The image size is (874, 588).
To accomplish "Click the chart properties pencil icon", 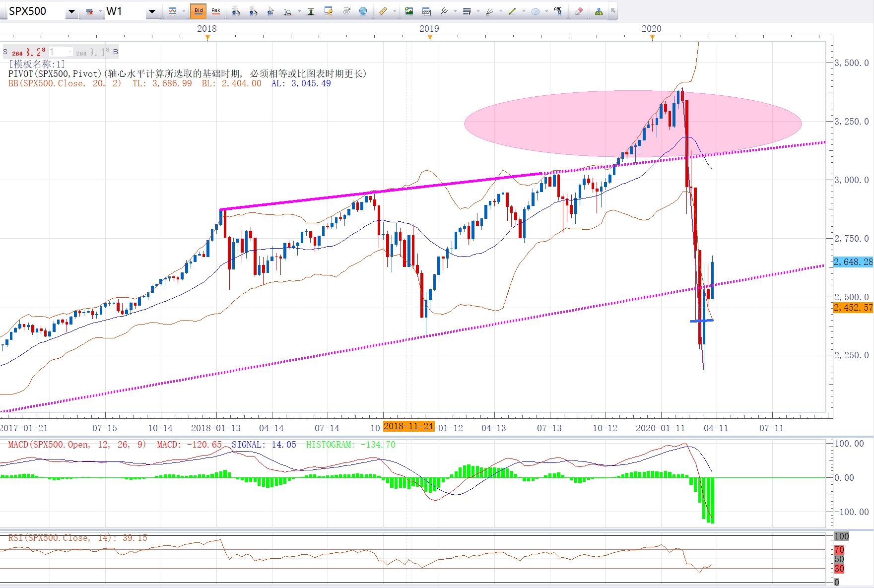I will (328, 11).
